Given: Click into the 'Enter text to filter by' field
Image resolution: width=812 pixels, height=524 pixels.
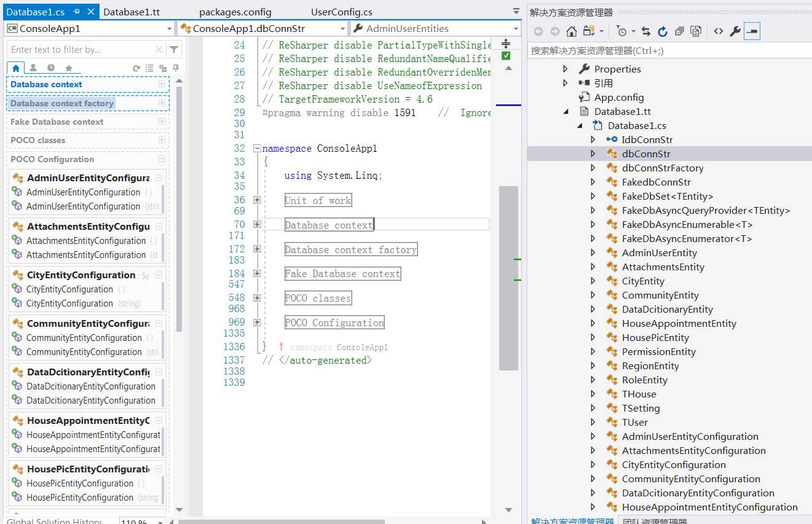Looking at the screenshot, I should click(x=80, y=50).
